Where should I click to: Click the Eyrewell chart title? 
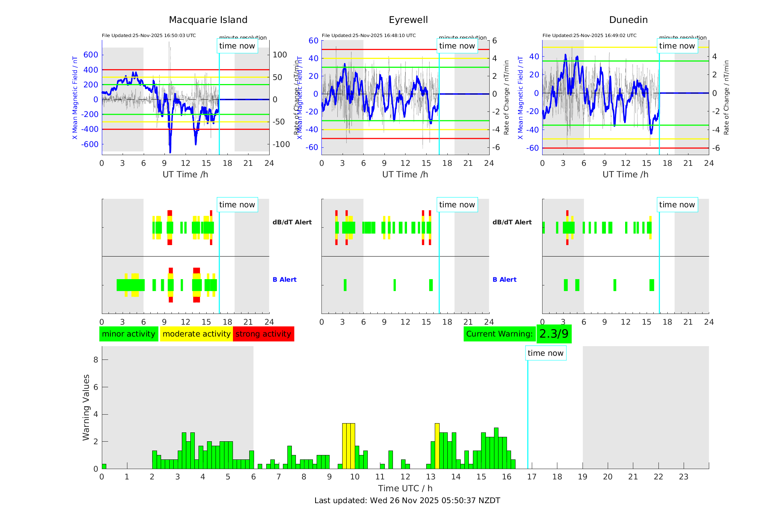(408, 20)
